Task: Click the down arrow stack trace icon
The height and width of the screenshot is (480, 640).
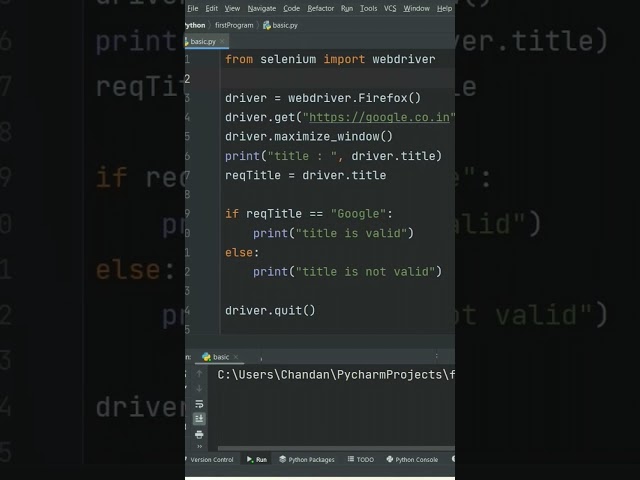Action: [199, 389]
